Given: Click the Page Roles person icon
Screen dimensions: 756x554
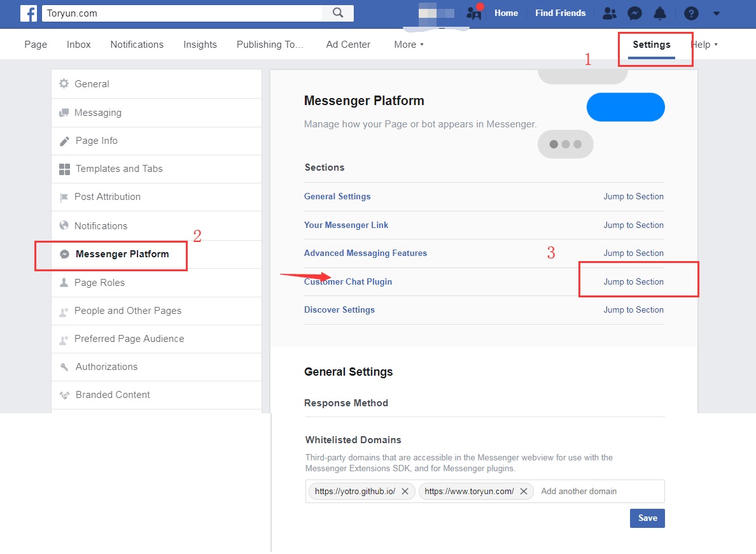Looking at the screenshot, I should 64,282.
